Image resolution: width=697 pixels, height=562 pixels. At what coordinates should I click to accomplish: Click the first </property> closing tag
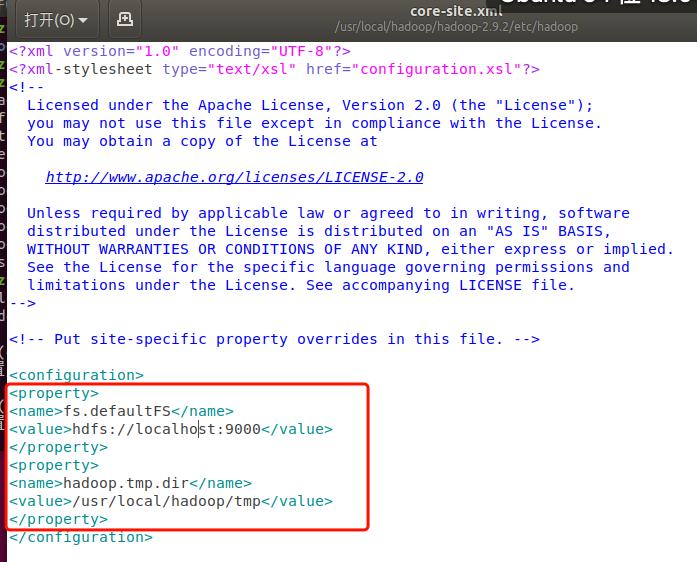58,447
